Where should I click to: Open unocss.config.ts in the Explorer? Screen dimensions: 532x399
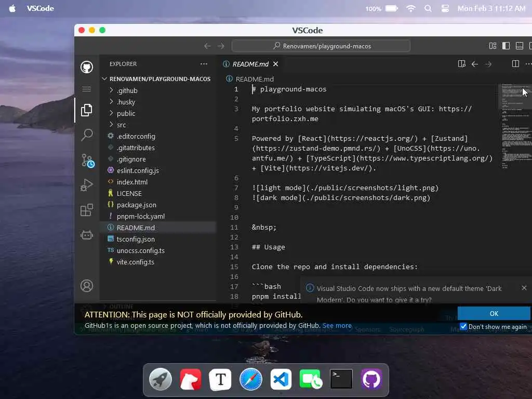[158, 250]
